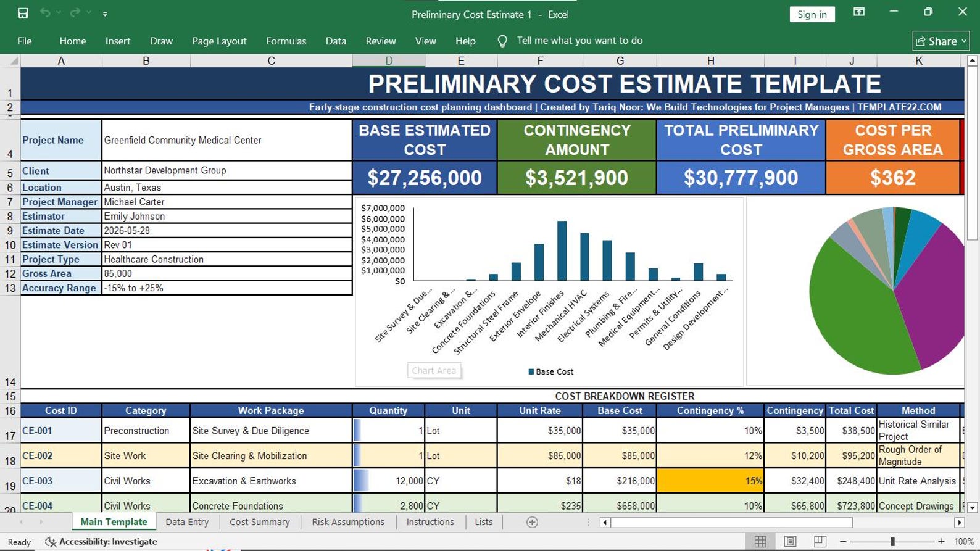Click the zoom slider handle
The width and height of the screenshot is (980, 551).
892,541
